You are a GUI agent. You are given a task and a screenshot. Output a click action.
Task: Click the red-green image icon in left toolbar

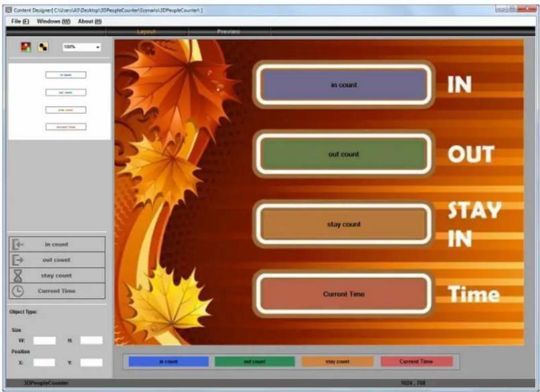click(x=26, y=47)
